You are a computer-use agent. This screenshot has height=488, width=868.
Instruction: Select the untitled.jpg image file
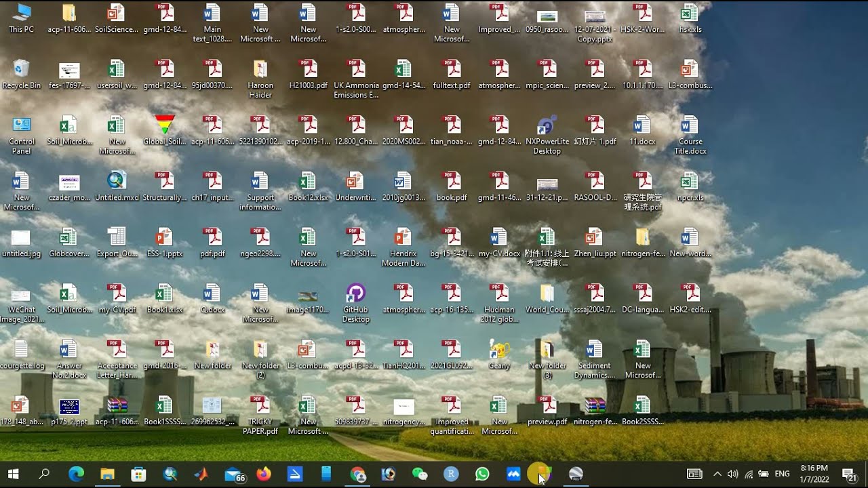[21, 243]
